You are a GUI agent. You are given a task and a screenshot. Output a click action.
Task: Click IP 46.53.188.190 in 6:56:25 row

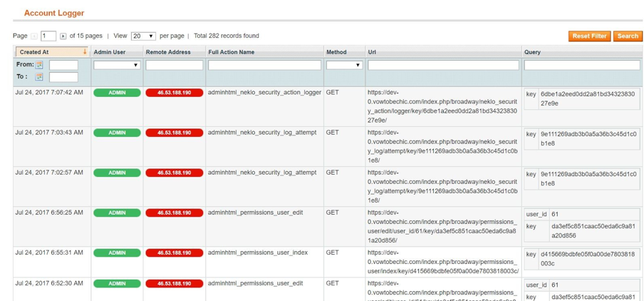pyautogui.click(x=174, y=213)
